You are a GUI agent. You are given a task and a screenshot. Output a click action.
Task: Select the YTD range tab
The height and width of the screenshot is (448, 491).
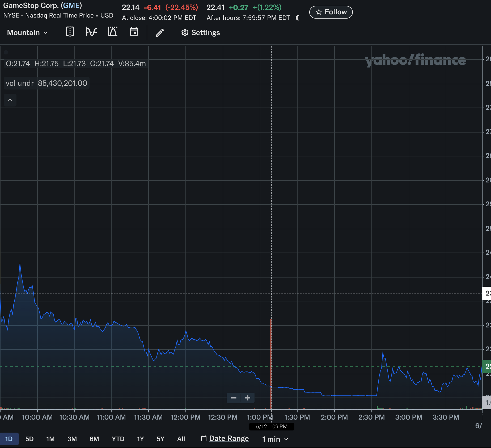click(x=118, y=439)
